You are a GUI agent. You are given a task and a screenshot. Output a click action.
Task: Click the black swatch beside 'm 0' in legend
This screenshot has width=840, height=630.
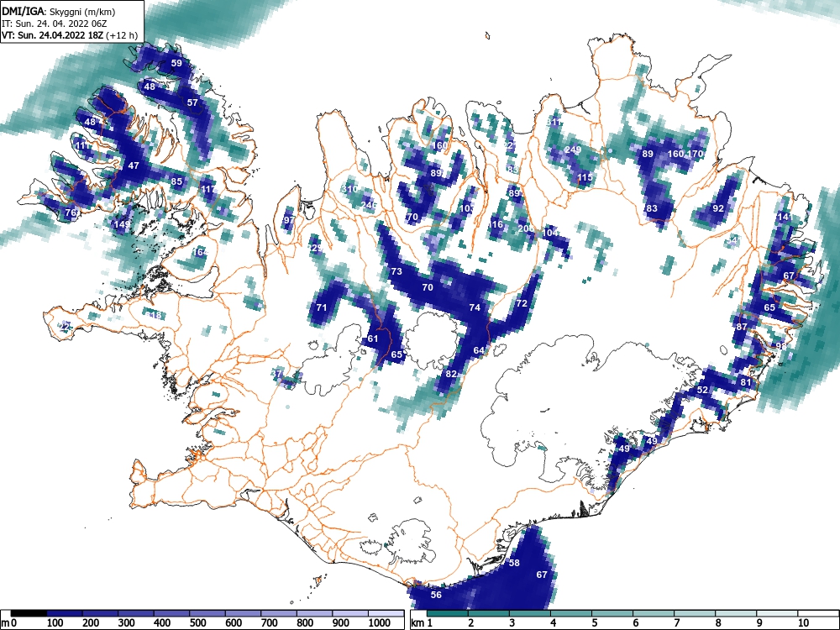coord(29,613)
